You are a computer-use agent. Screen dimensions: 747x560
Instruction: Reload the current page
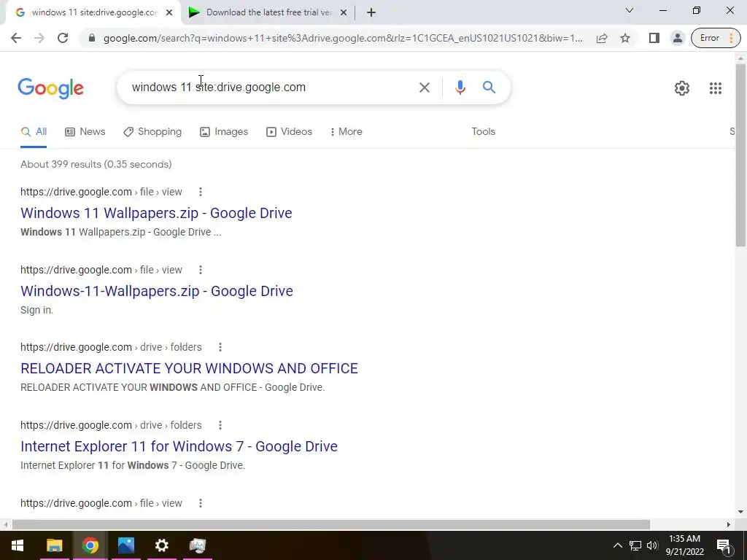click(63, 38)
